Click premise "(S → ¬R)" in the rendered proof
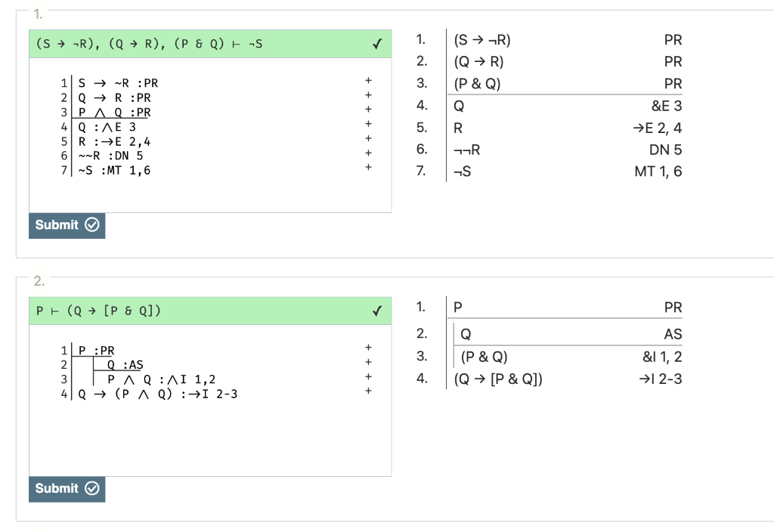 482,39
